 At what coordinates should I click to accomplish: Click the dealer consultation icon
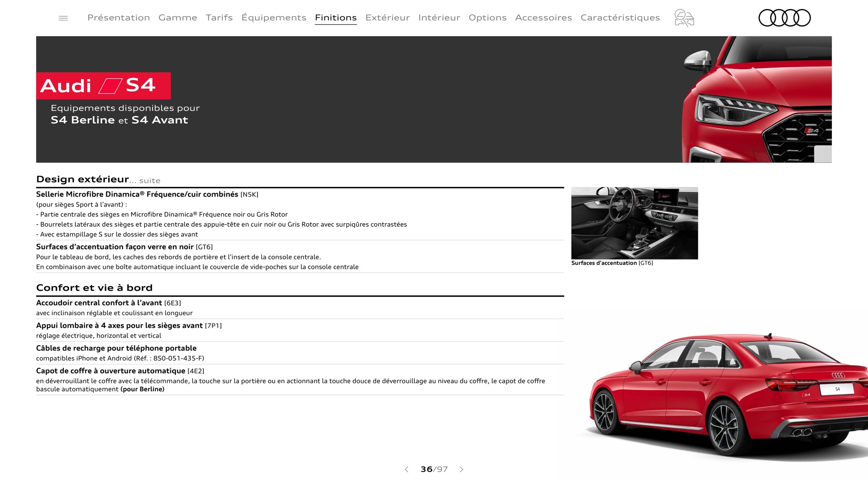point(684,18)
